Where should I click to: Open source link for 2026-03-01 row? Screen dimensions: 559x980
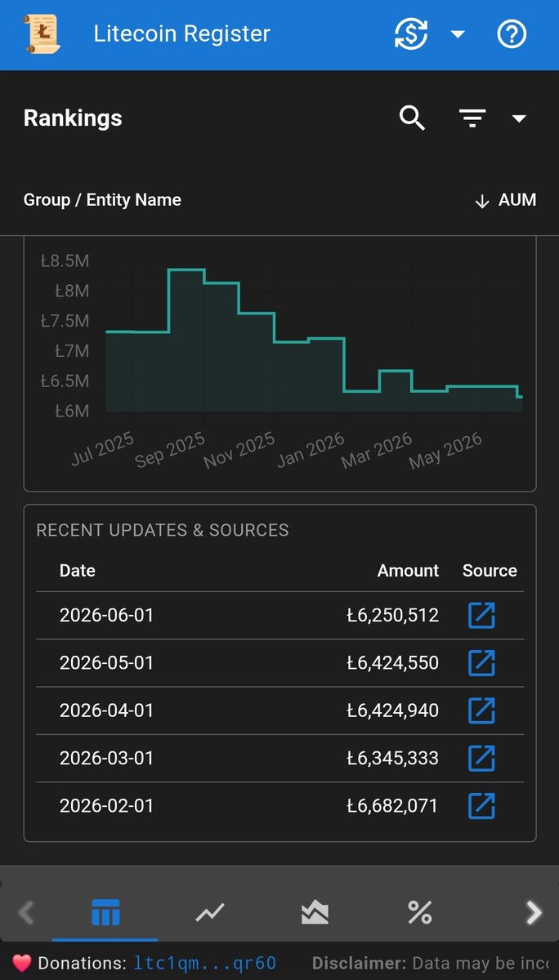pos(481,758)
